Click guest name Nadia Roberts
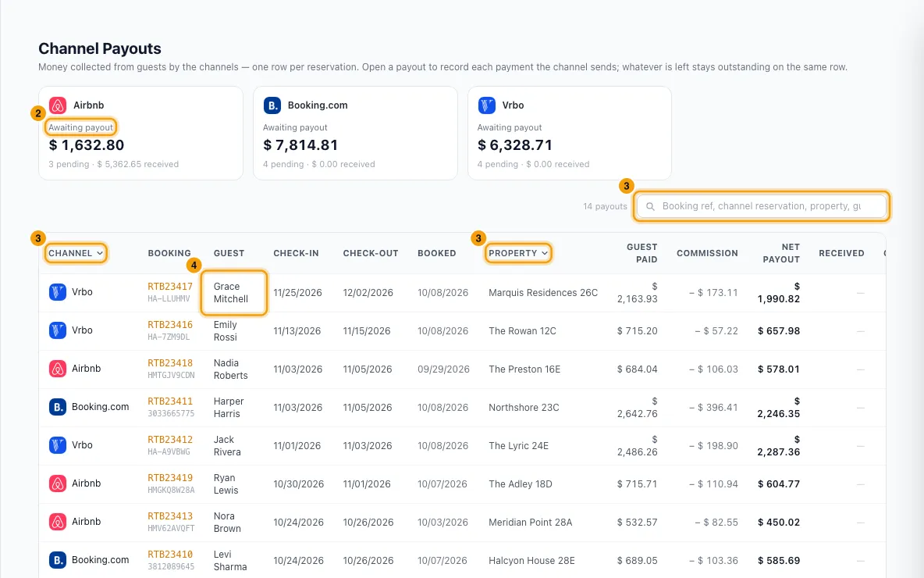This screenshot has width=924, height=578. click(x=231, y=369)
